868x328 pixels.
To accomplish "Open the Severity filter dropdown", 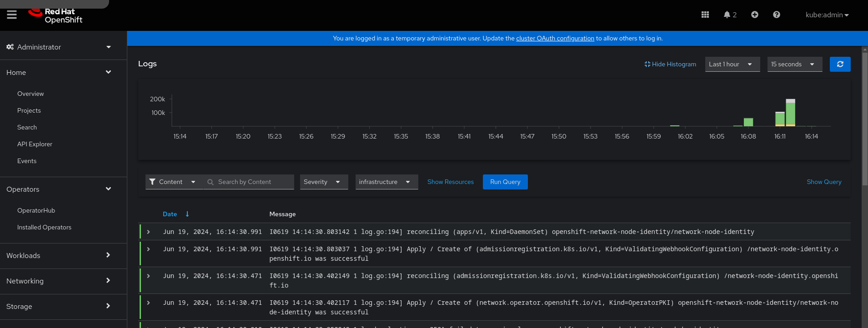I will [x=323, y=182].
